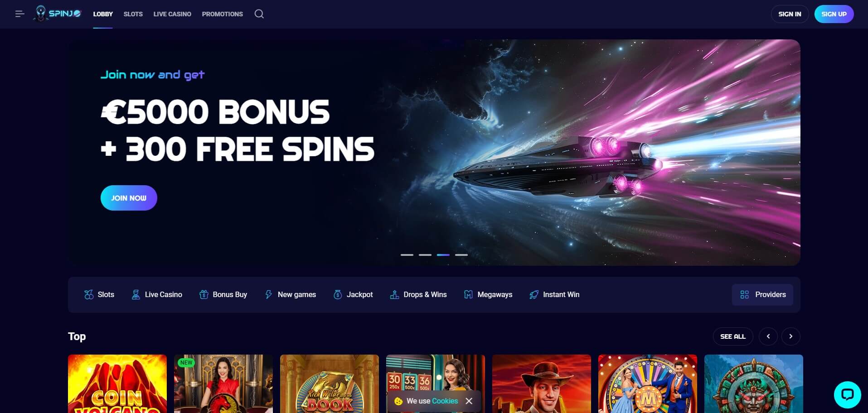The width and height of the screenshot is (868, 413).
Task: Open the Megaways category
Action: click(488, 295)
